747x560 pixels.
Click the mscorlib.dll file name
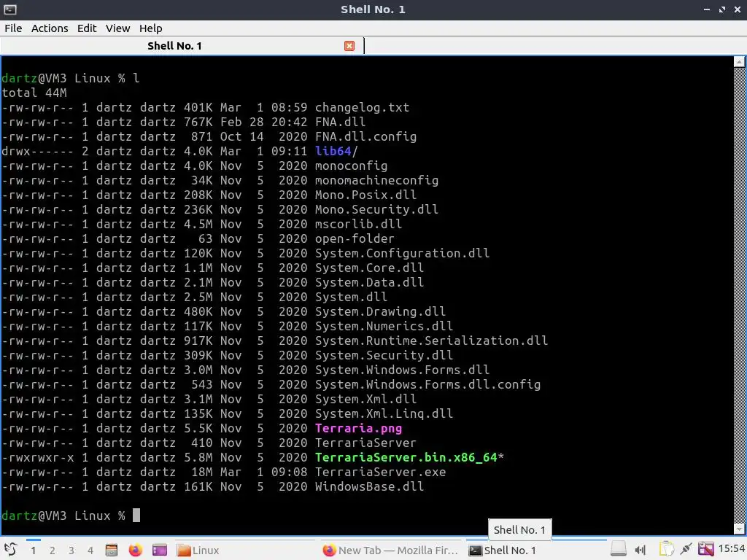pyautogui.click(x=358, y=225)
